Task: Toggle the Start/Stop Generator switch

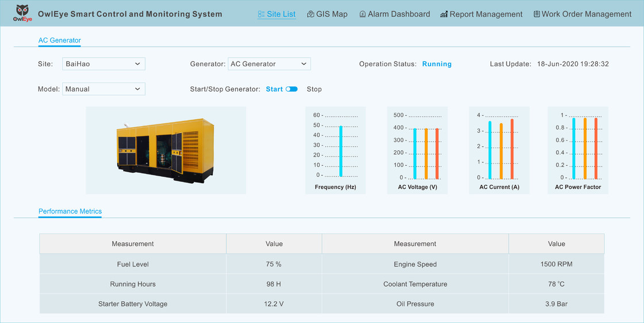Action: point(292,89)
